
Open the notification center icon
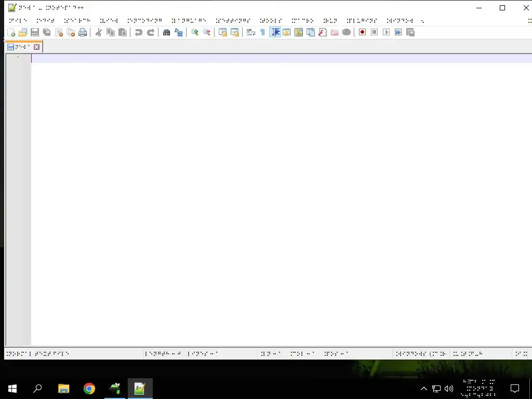(515, 389)
